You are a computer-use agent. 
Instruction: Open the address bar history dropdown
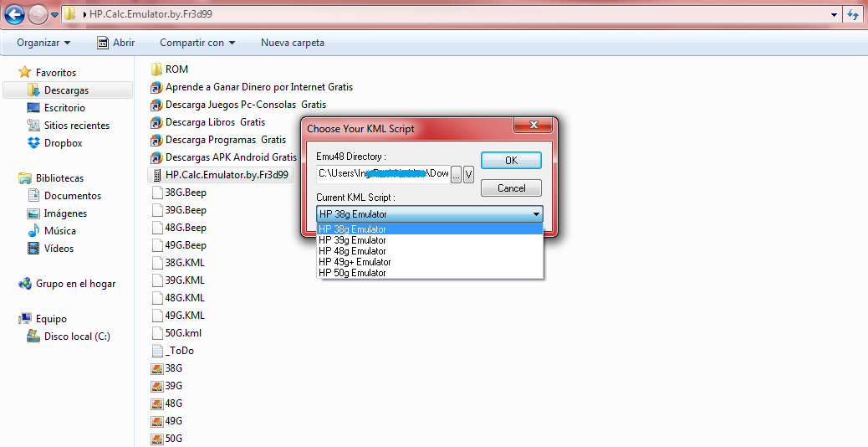834,15
